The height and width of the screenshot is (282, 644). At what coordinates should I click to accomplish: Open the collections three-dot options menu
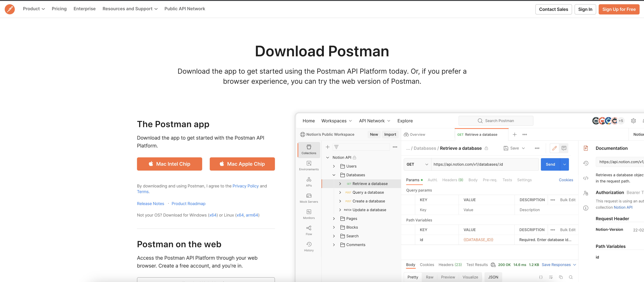(395, 147)
